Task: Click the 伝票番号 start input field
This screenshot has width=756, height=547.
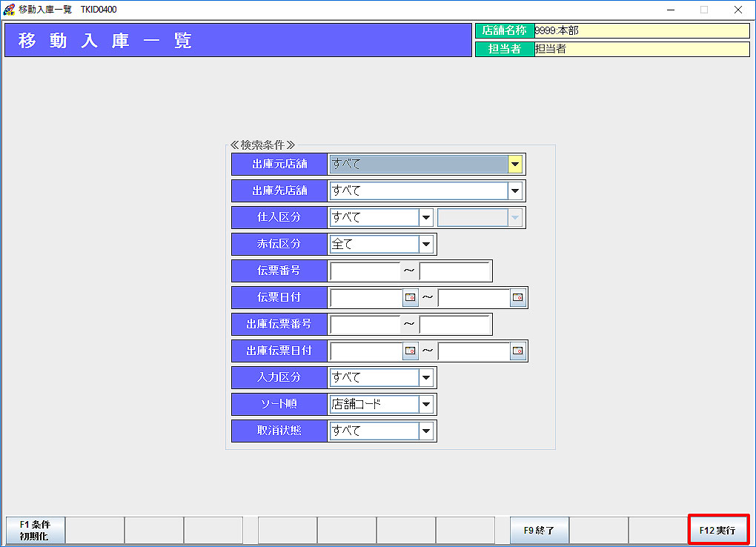Action: tap(365, 271)
